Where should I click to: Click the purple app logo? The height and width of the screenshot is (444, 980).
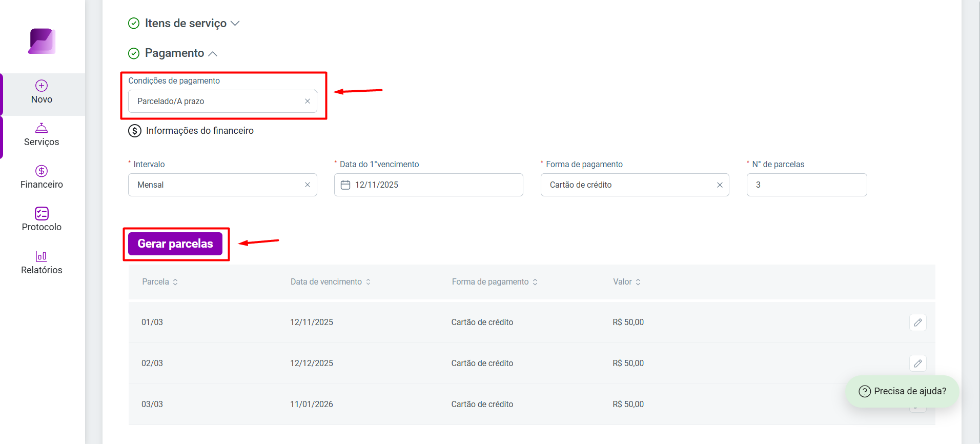tap(42, 42)
